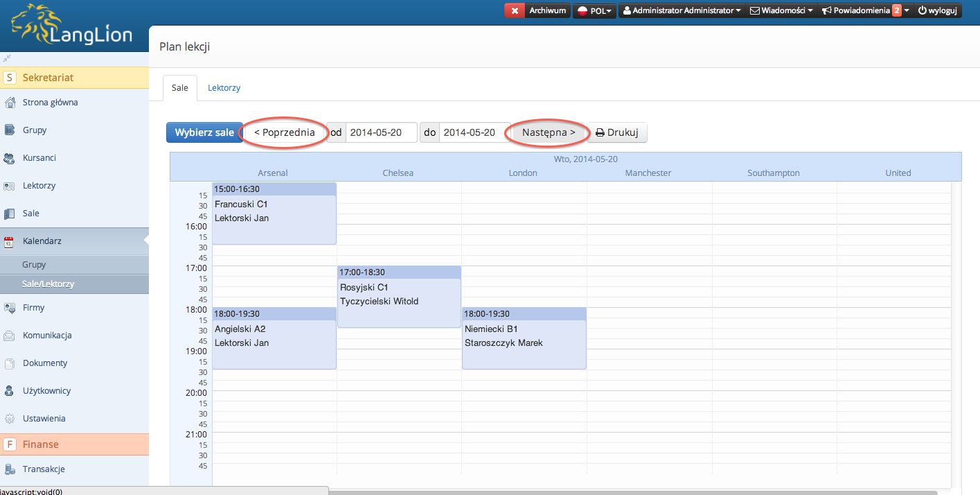Screen dimensions: 980x495
Task: Open the POL language dropdown
Action: pos(594,10)
